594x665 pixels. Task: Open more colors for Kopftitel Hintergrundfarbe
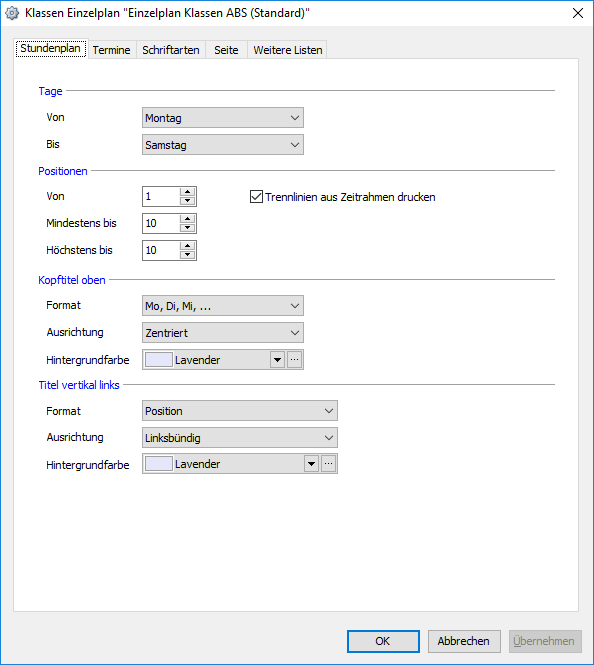[x=295, y=360]
